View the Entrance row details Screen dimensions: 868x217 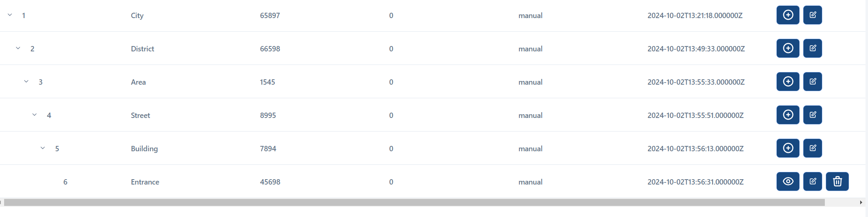pyautogui.click(x=788, y=182)
